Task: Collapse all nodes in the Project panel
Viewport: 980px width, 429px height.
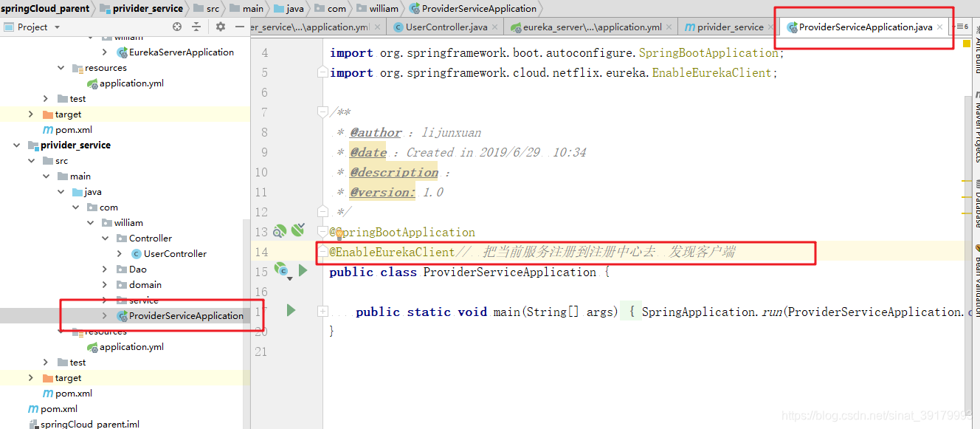Action: tap(196, 27)
